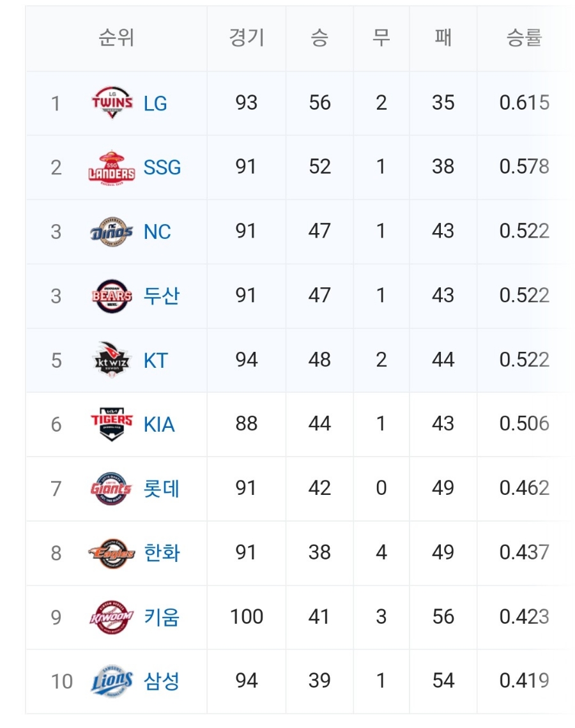
Task: Click the LG Twins team logo
Action: (112, 103)
